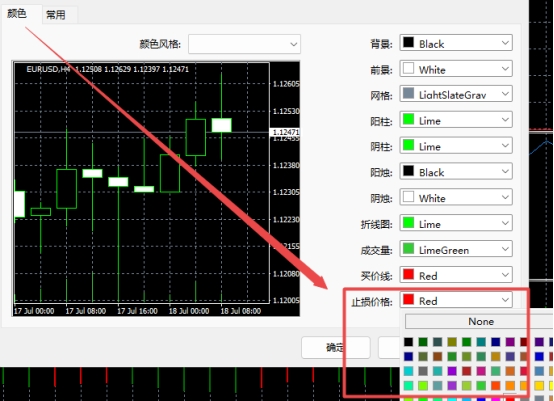This screenshot has width=554, height=401.
Task: Open the 网格 LightSlateGray dropdown
Action: [x=456, y=94]
